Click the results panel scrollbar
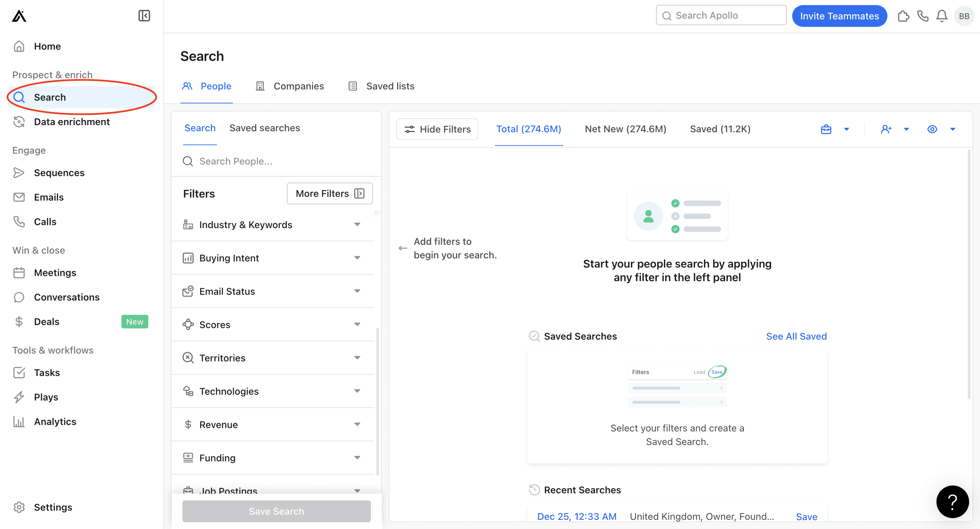Viewport: 980px width, 529px height. [968, 274]
